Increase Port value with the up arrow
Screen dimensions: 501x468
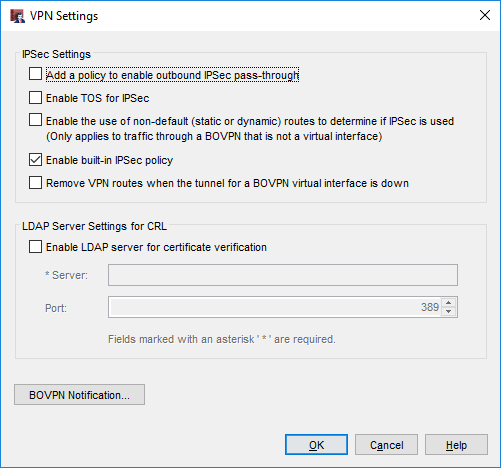449,303
